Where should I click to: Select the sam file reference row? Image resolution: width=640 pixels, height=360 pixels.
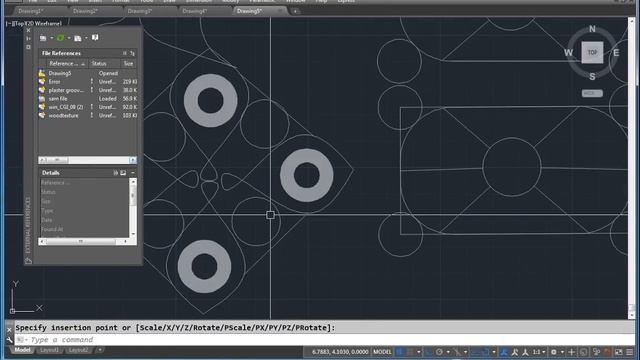(x=87, y=99)
